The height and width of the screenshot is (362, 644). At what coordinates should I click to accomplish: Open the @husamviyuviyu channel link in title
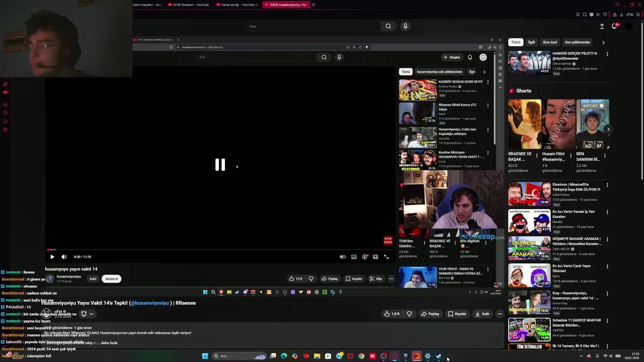(x=150, y=303)
